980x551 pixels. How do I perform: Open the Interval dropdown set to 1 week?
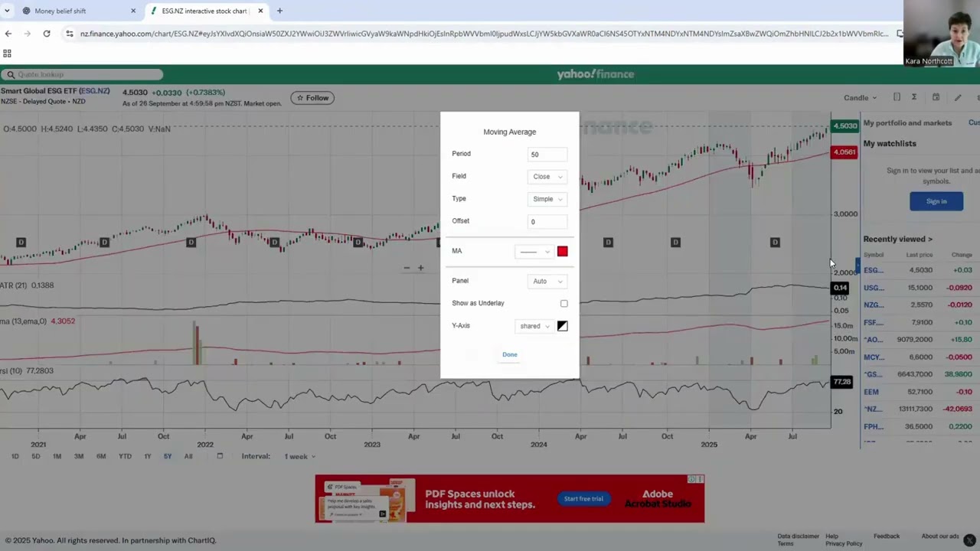[x=300, y=457]
